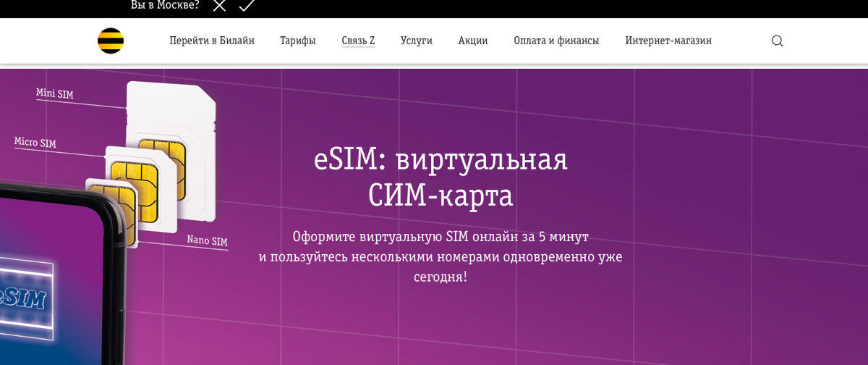Go to the "Акции" section
The image size is (868, 365).
coord(473,41)
